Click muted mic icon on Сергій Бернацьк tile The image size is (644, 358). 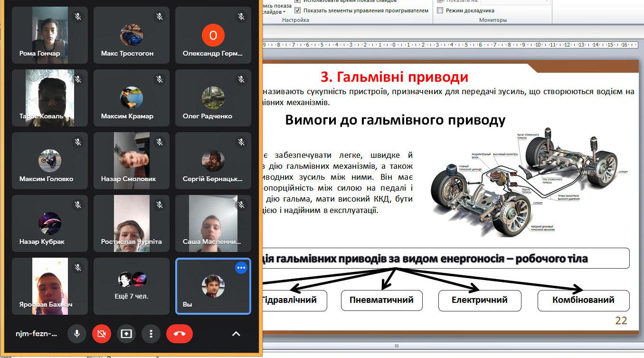(241, 142)
